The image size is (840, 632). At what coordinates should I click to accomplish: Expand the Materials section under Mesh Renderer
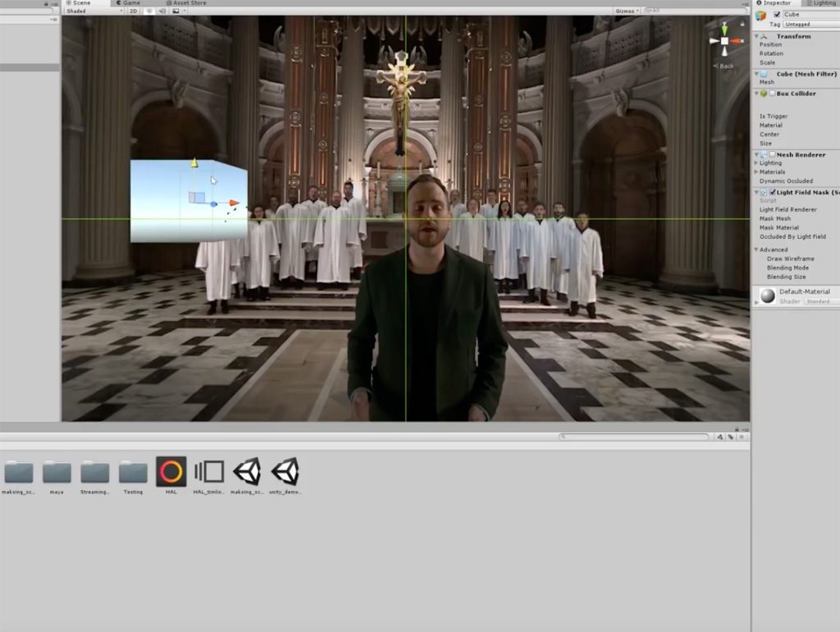[756, 172]
